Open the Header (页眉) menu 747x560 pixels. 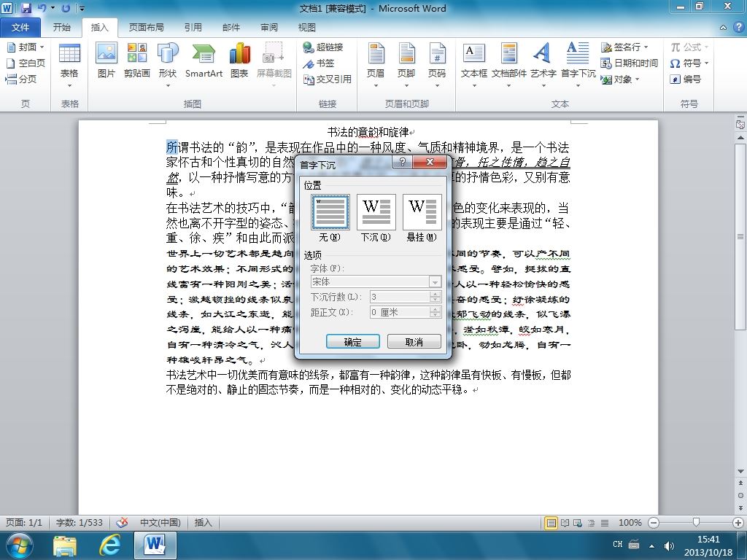[x=376, y=65]
